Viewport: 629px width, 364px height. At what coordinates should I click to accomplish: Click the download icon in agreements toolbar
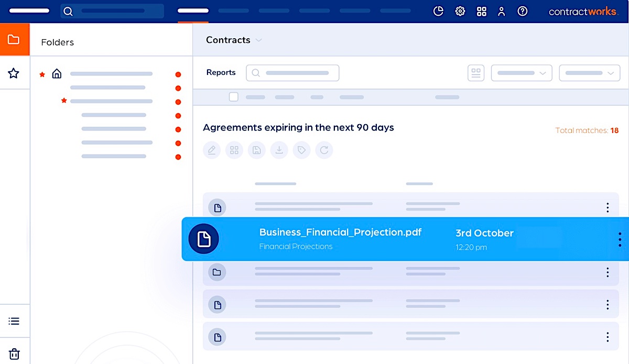279,150
